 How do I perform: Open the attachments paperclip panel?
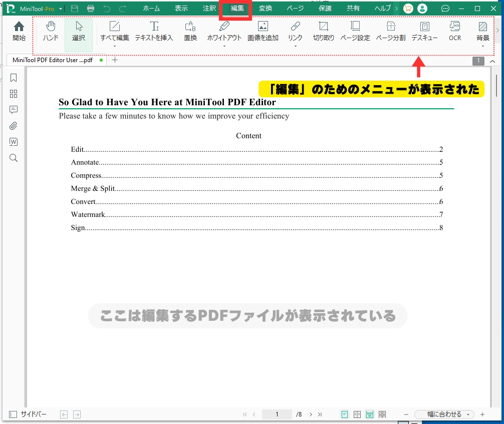pos(14,126)
